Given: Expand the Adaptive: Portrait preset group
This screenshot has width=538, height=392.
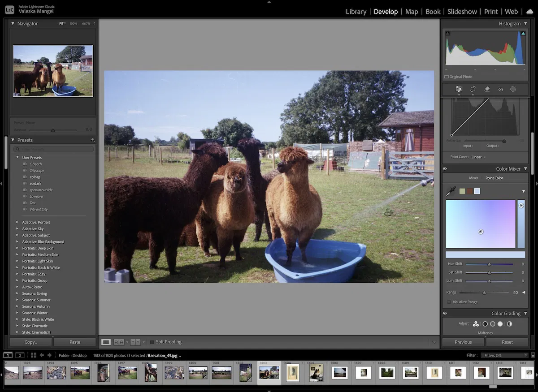Looking at the screenshot, I should click(17, 222).
